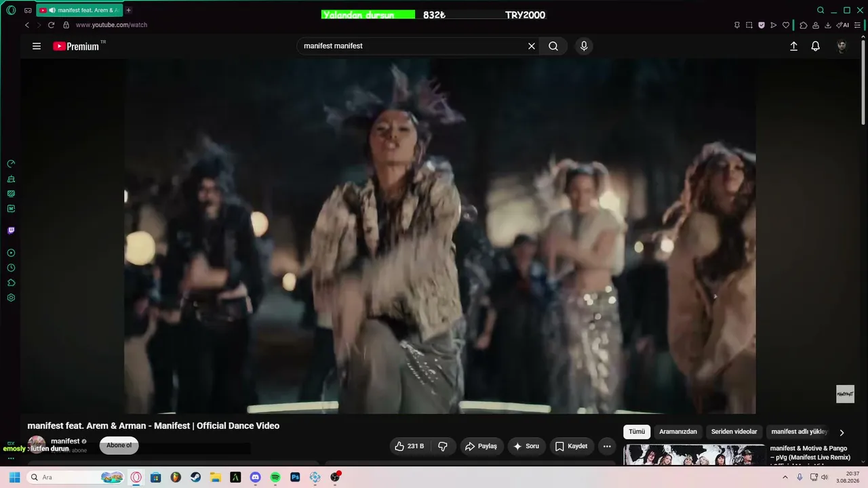Open the sidebar extensions cube icon

(11, 283)
